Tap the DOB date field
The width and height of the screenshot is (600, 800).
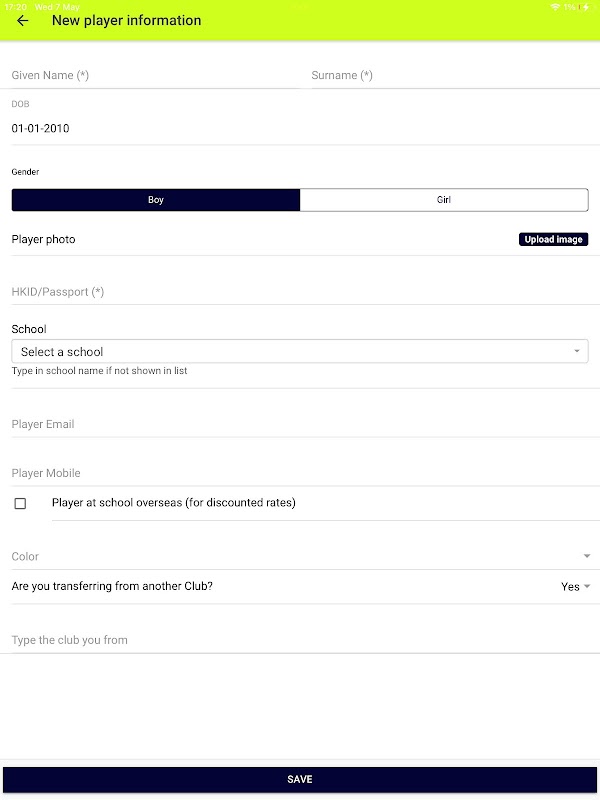tap(299, 128)
